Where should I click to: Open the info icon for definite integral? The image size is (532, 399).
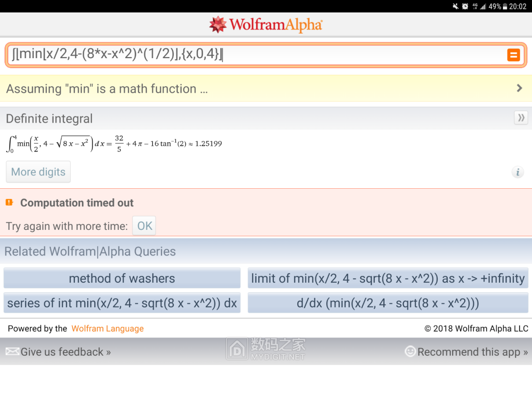[518, 172]
